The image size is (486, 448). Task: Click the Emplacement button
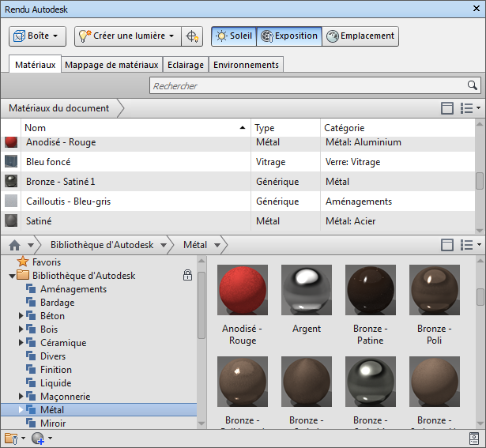tap(360, 36)
